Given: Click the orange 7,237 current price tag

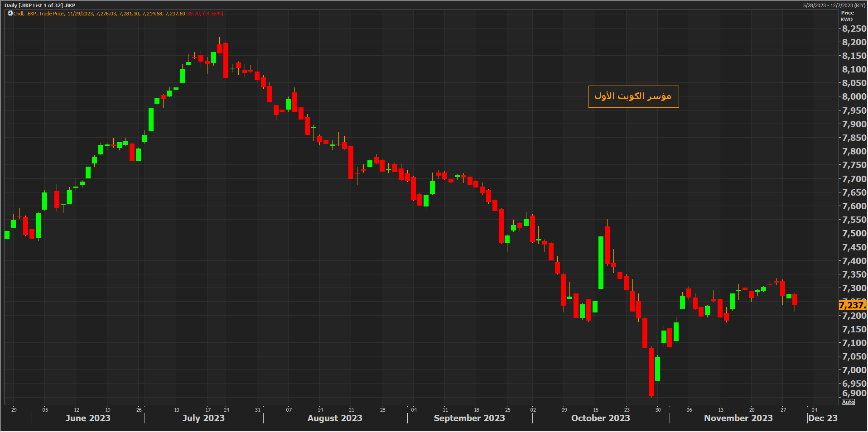Looking at the screenshot, I should (852, 305).
